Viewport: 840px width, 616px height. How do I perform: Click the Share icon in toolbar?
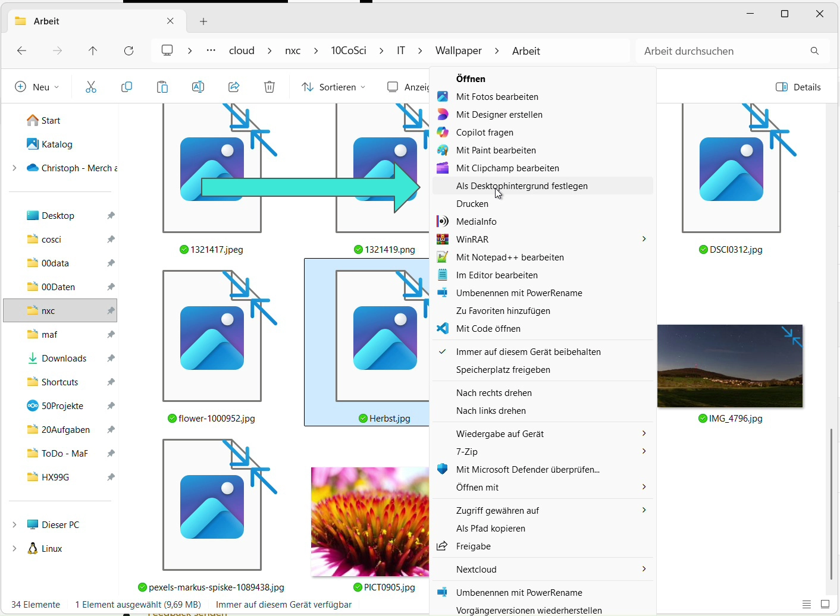[234, 87]
